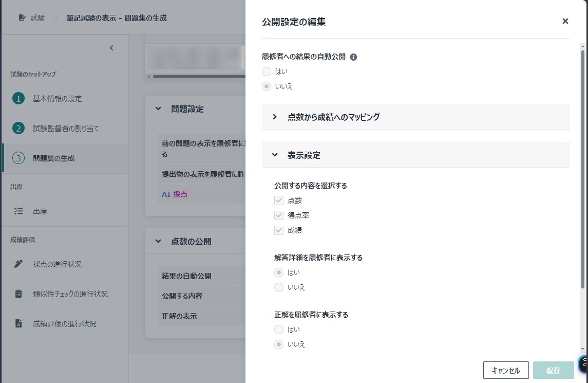Viewport: 588px width, 383px height.
Task: Expand 点数から成績へのマッピング section
Action: (274, 117)
